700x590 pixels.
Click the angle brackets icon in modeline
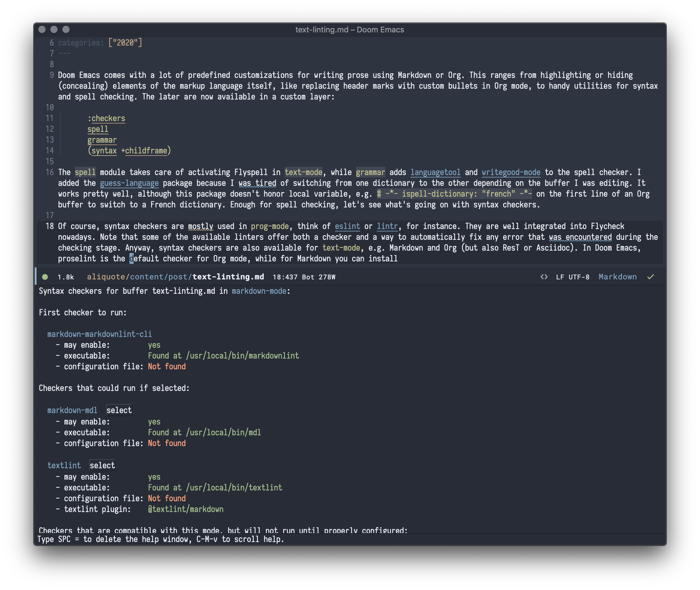[x=544, y=277]
